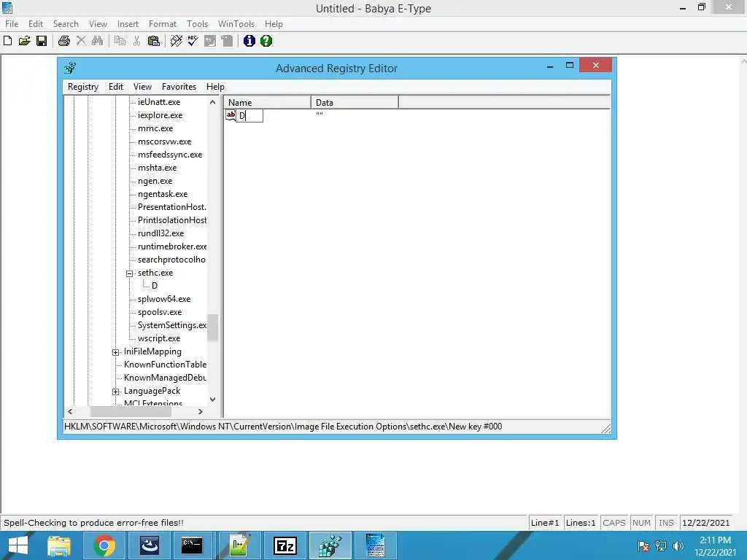Click the string value ab icon
Viewport: 747px width, 560px height.
pos(231,114)
